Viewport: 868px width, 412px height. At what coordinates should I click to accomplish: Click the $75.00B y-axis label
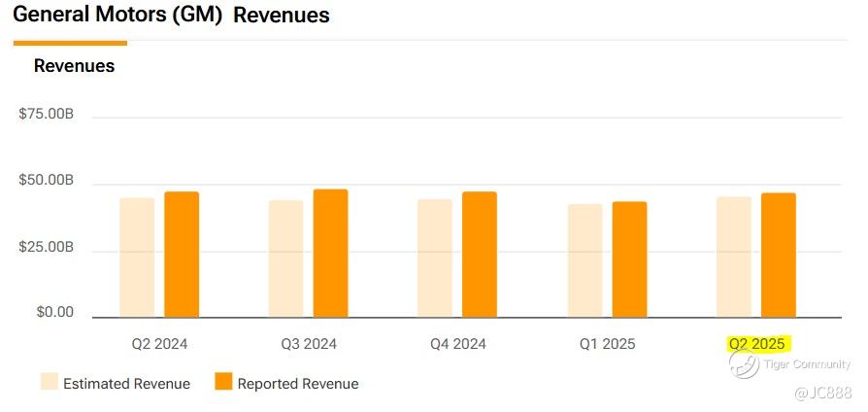(x=46, y=114)
